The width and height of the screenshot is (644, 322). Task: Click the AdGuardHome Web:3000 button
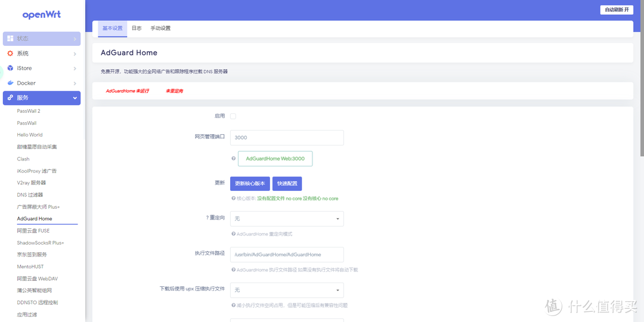click(275, 159)
